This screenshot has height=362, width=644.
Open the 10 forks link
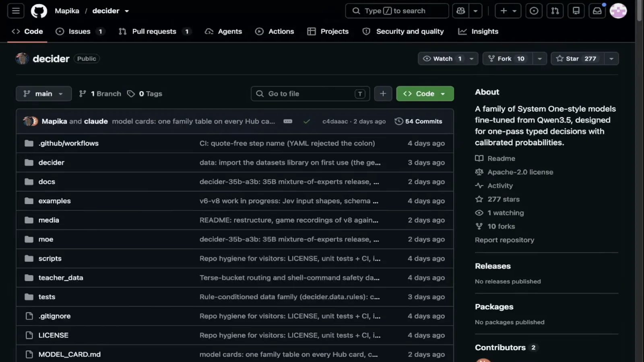coord(495,226)
